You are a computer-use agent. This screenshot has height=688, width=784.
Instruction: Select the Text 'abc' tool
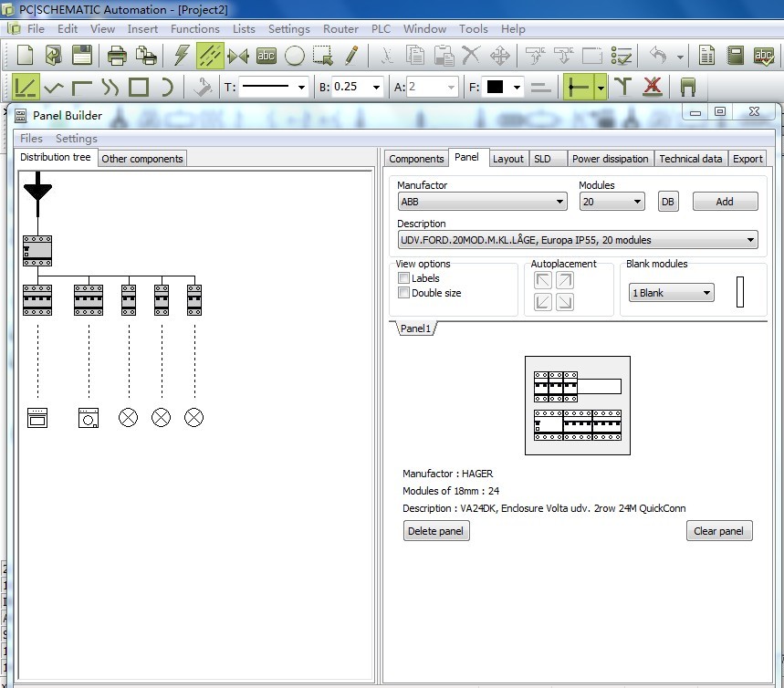click(x=266, y=56)
